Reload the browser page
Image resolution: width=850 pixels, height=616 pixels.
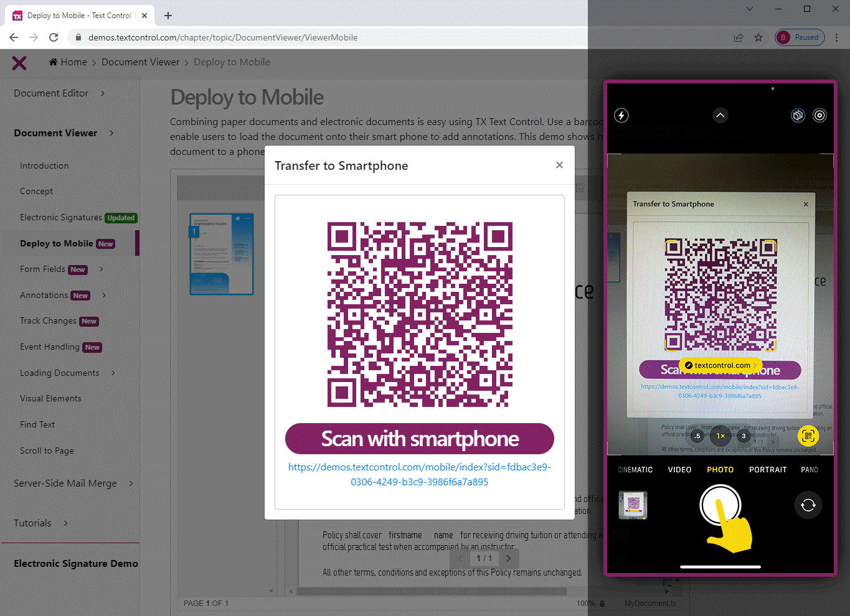pyautogui.click(x=54, y=37)
